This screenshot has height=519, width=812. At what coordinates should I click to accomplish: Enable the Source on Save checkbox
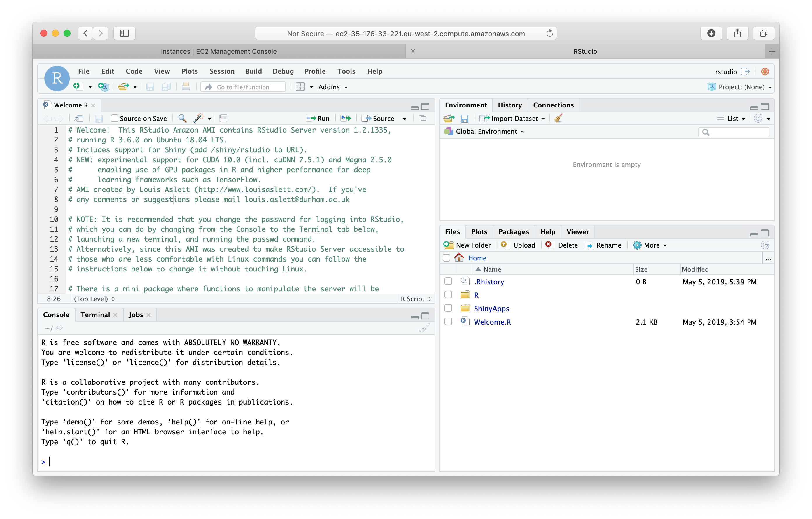[x=115, y=119]
